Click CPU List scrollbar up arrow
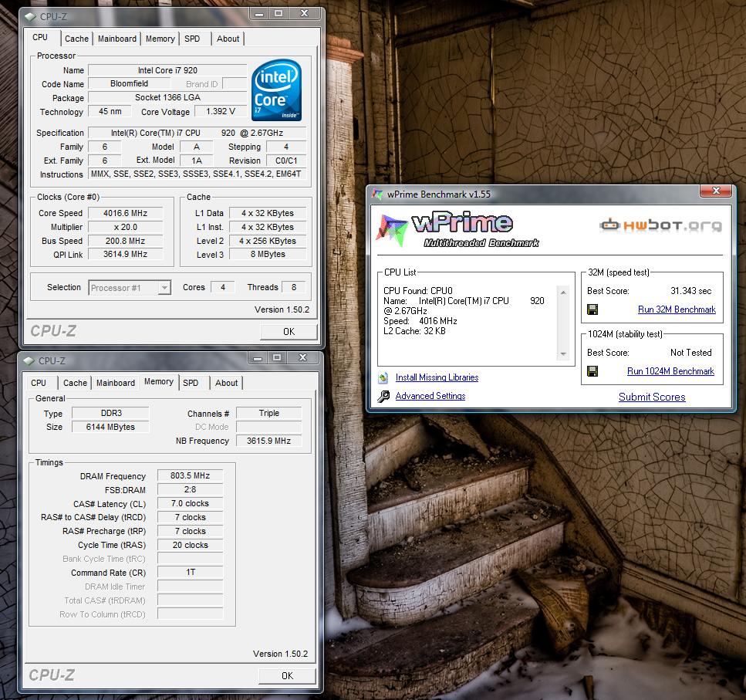Screen dimensions: 746x700 pyautogui.click(x=563, y=293)
